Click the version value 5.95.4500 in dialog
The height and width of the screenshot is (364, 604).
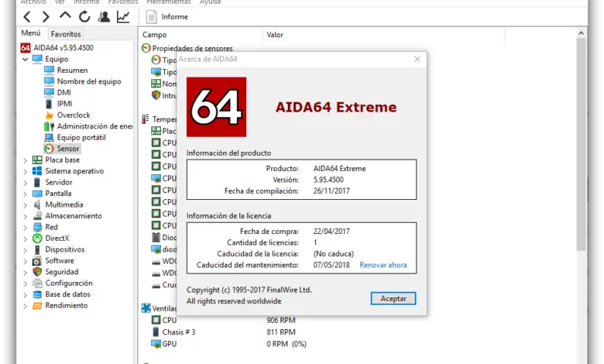(328, 180)
